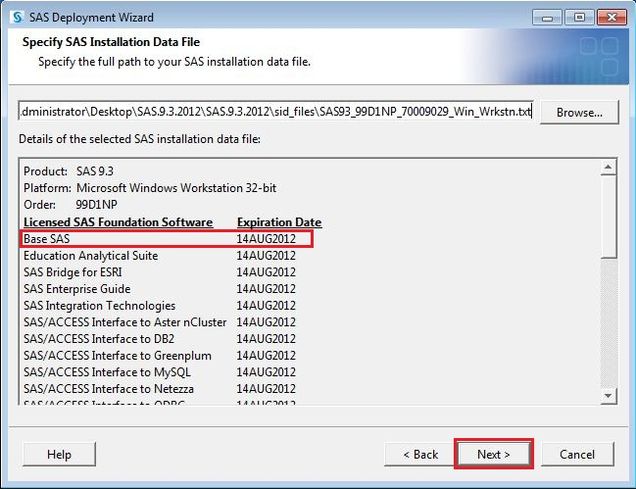The width and height of the screenshot is (636, 489).
Task: Select the SAS Integration Technologies row
Action: tap(159, 306)
